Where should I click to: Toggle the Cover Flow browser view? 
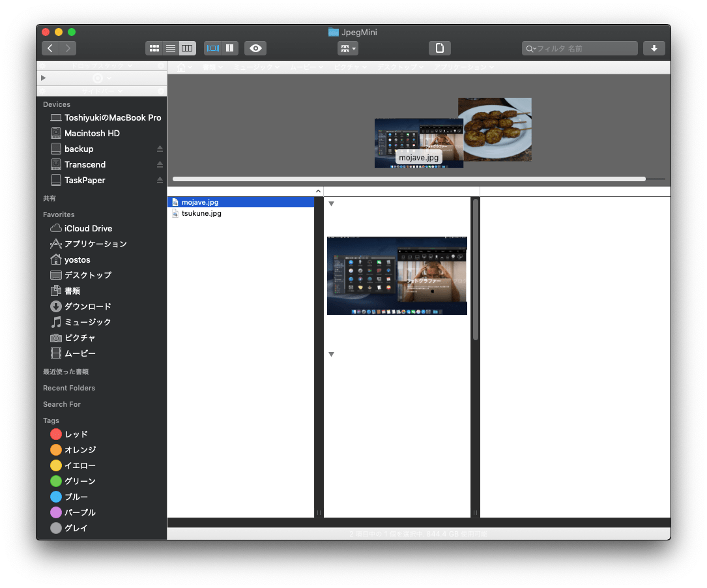click(x=212, y=48)
